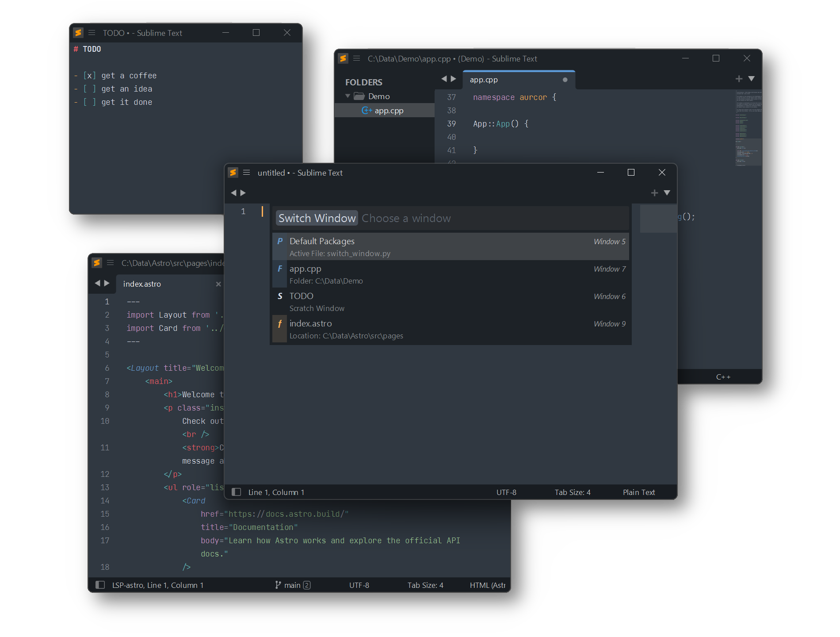Image resolution: width=840 pixels, height=637 pixels.
Task: Open hamburger menu in TODO window
Action: tap(92, 33)
